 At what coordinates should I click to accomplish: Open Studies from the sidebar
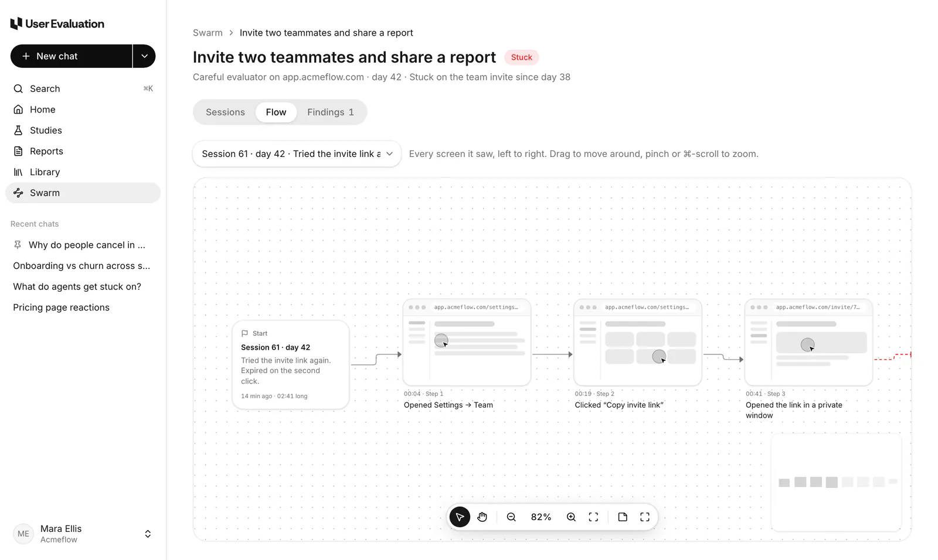[x=83, y=130]
